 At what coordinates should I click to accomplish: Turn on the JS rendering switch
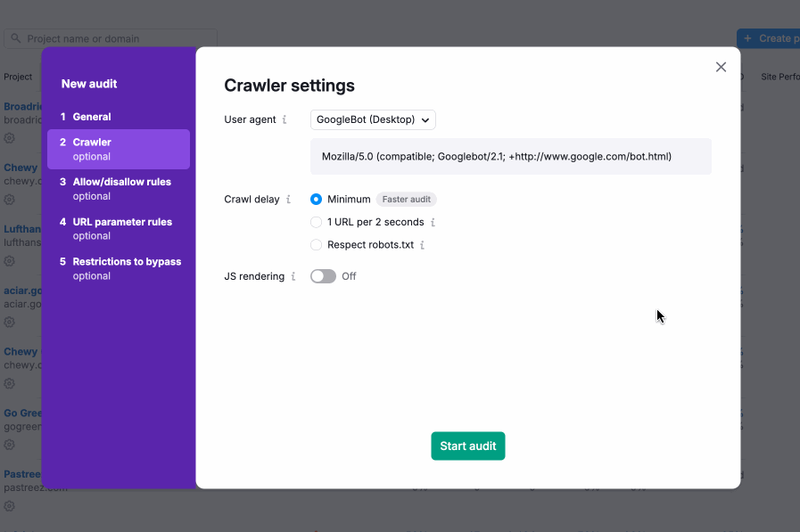click(323, 276)
